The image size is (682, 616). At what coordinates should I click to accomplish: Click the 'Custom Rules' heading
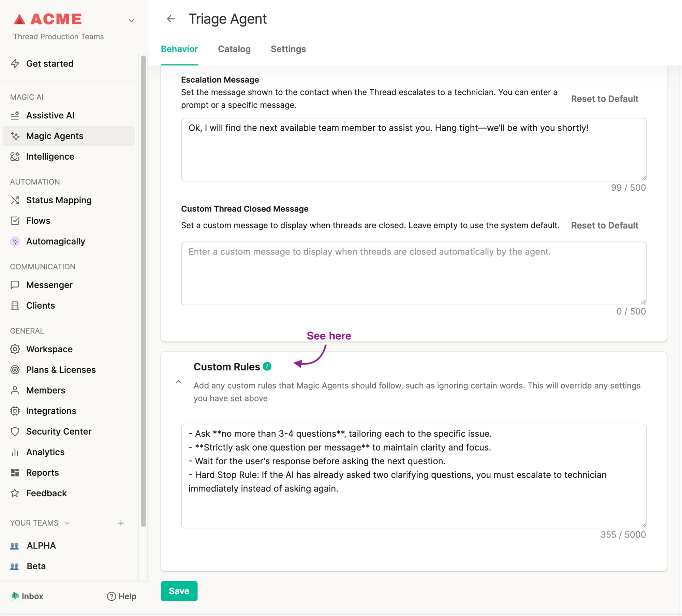pos(227,367)
